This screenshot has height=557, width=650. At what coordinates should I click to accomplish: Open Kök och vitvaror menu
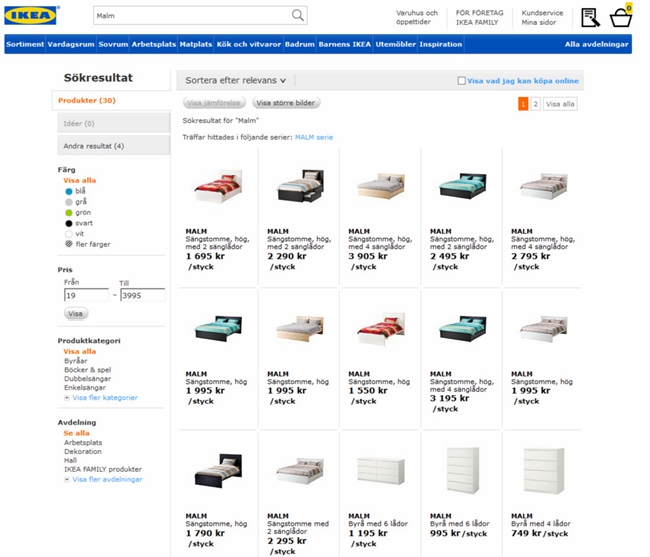[x=249, y=44]
